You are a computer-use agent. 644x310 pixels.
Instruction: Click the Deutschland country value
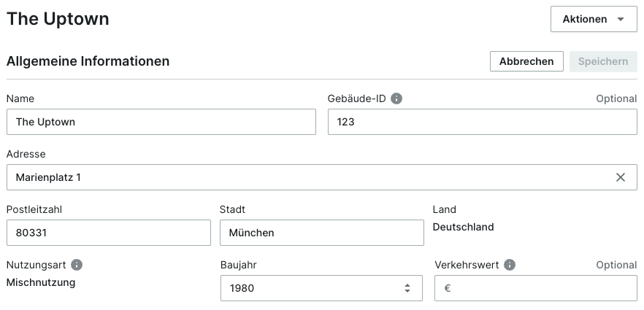(463, 227)
